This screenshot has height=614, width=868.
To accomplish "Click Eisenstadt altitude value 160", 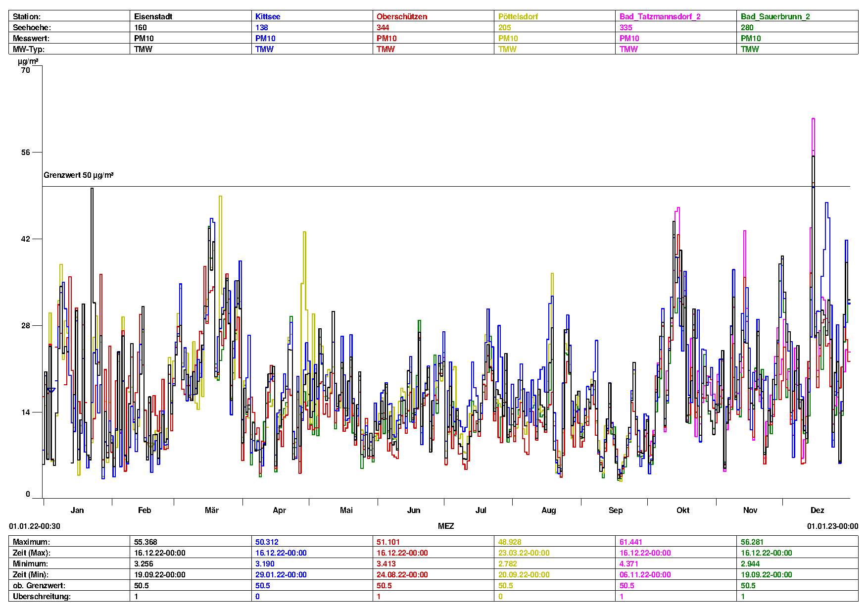I will point(141,27).
